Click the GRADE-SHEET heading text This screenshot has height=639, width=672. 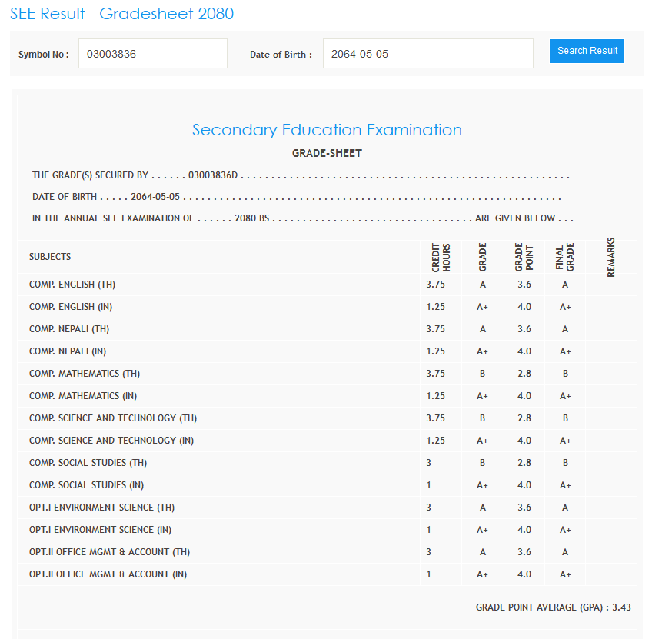coord(327,153)
